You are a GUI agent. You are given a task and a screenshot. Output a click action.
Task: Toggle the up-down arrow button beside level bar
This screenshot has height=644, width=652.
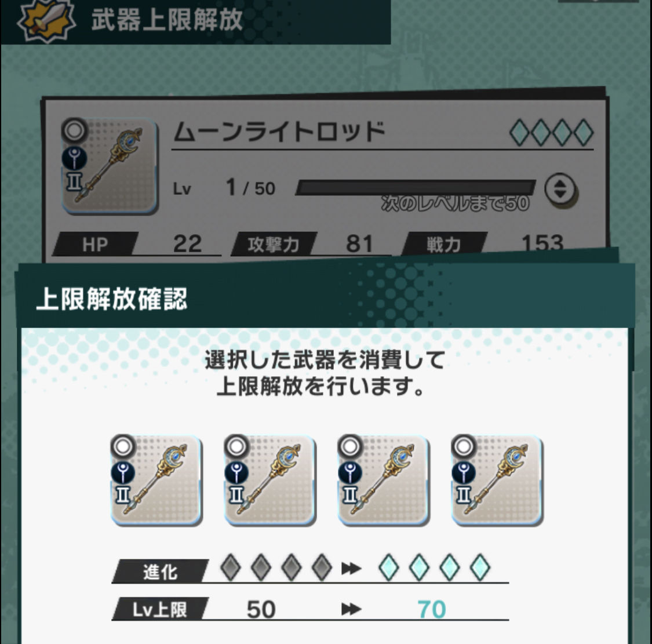tap(560, 190)
